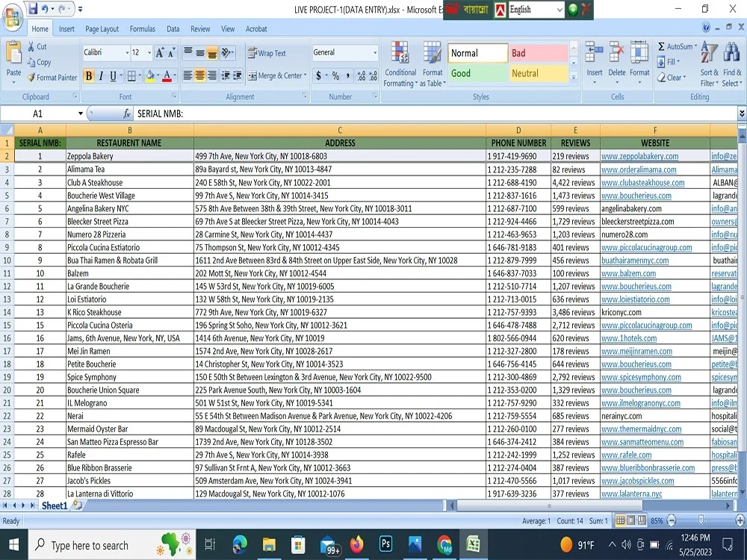747x560 pixels.
Task: Set Middle Align vertical alignment
Action: pyautogui.click(x=200, y=52)
